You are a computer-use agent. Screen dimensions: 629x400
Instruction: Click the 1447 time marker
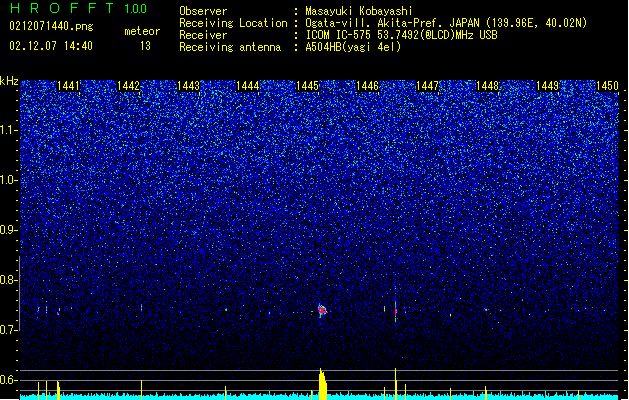pos(427,86)
